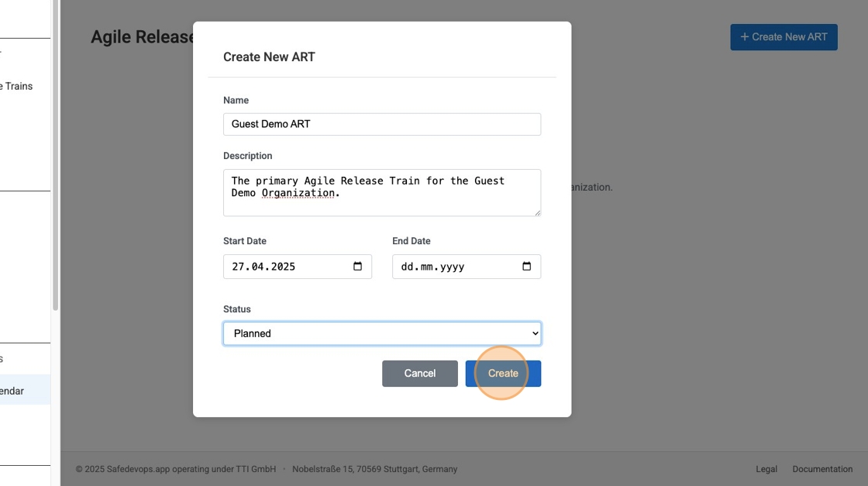Click the Start Date field showing 27.04.2025
Screen dimensions: 868x486
[x=287, y=266]
